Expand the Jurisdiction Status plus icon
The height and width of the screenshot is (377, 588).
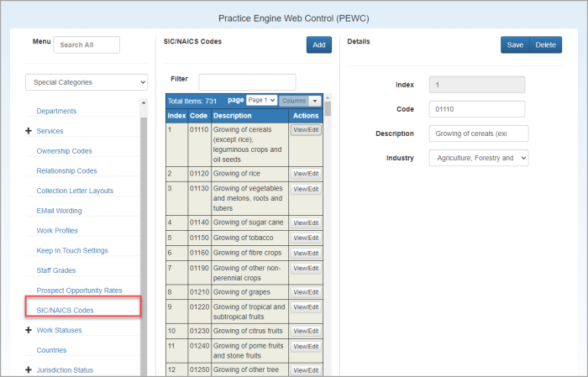(x=29, y=370)
